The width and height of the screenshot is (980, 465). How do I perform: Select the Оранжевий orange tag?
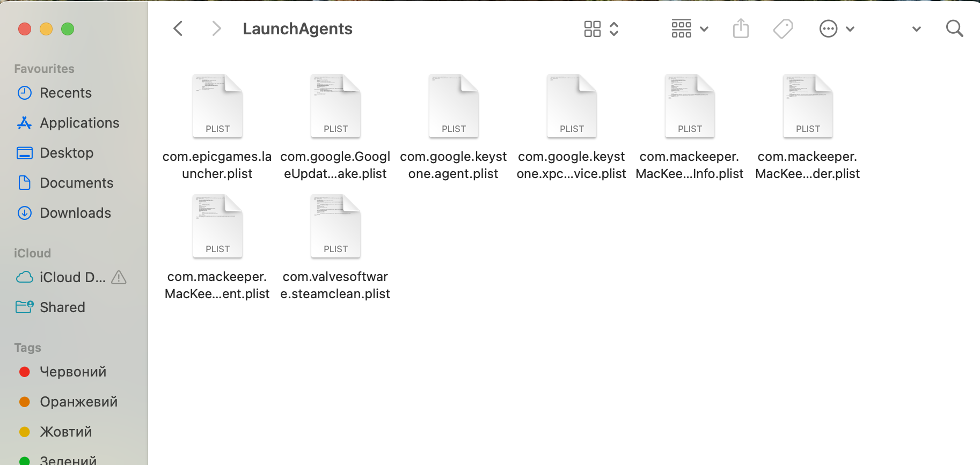click(68, 402)
